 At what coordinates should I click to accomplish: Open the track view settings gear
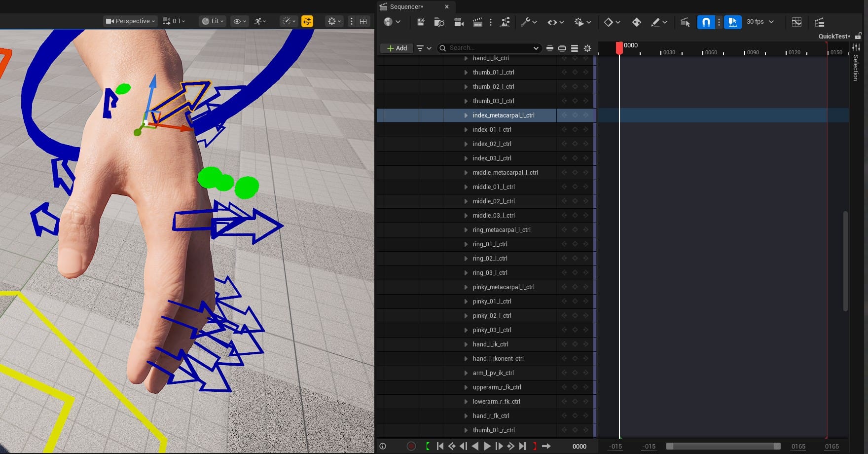click(x=587, y=48)
